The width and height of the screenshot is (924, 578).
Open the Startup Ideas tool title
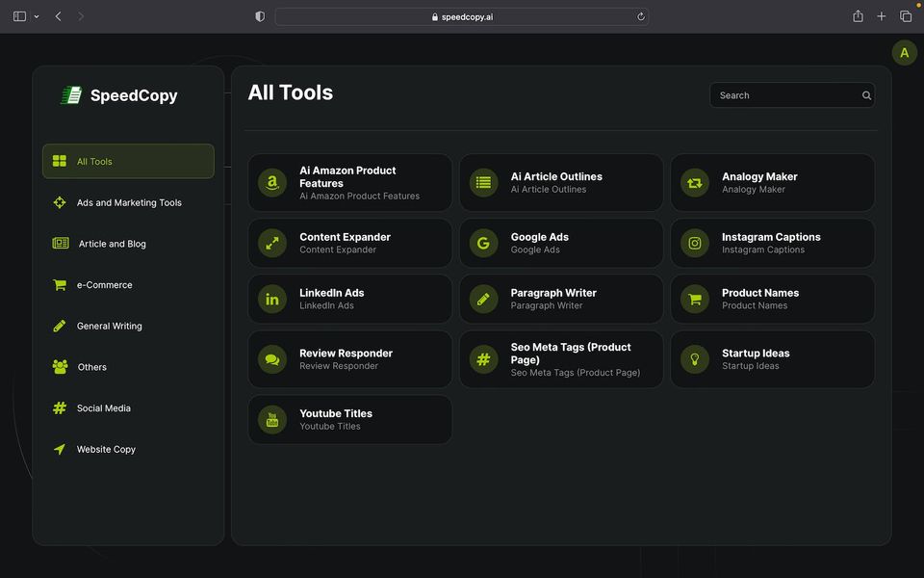[756, 354]
